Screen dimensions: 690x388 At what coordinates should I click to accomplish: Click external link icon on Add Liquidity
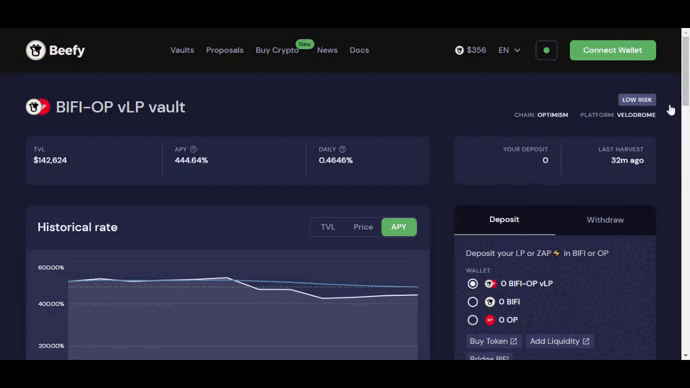586,341
